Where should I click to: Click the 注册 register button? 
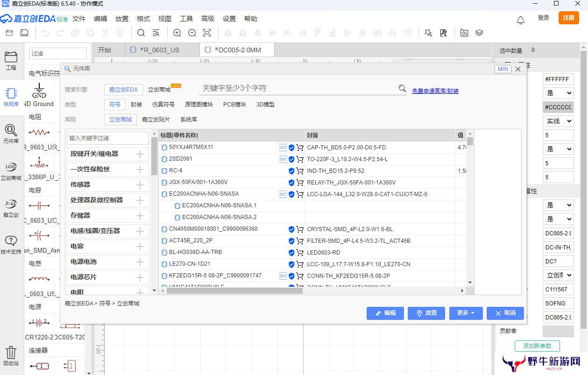pyautogui.click(x=568, y=18)
